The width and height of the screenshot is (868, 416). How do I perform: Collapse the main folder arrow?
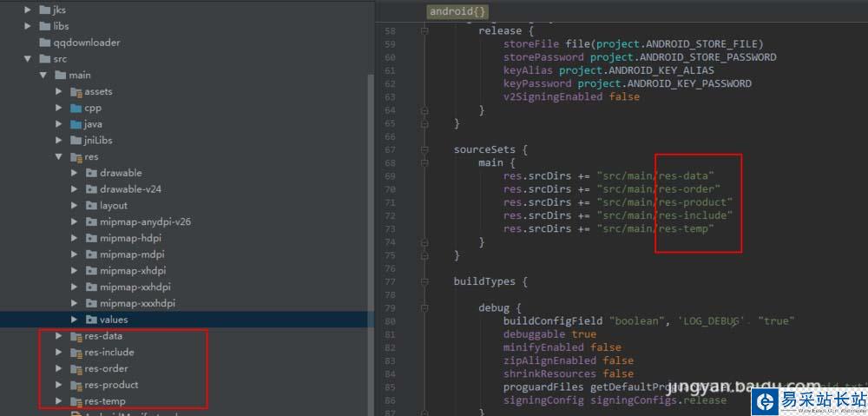point(43,75)
